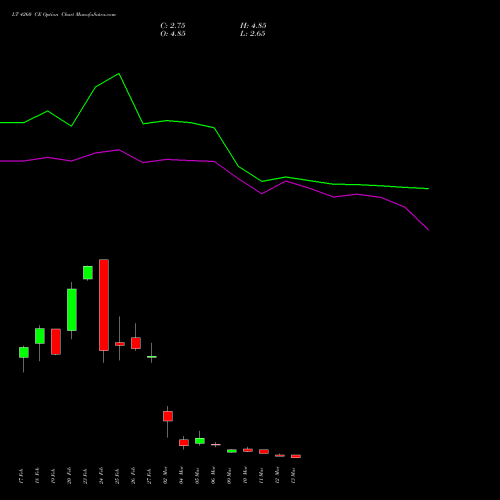Select the '06 Mar' date label
The height and width of the screenshot is (500, 500).
coord(213,476)
